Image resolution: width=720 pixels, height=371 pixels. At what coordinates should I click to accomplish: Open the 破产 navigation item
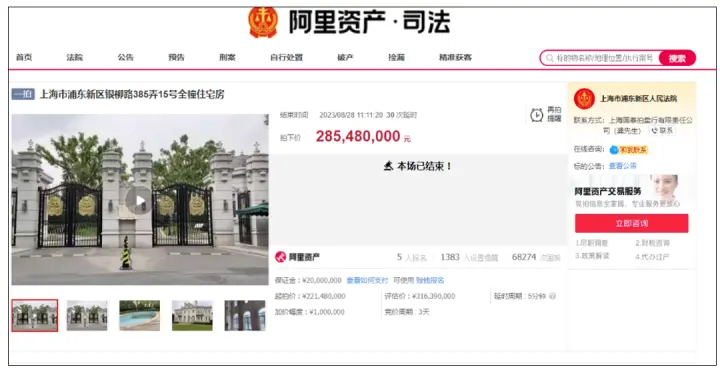pyautogui.click(x=345, y=57)
